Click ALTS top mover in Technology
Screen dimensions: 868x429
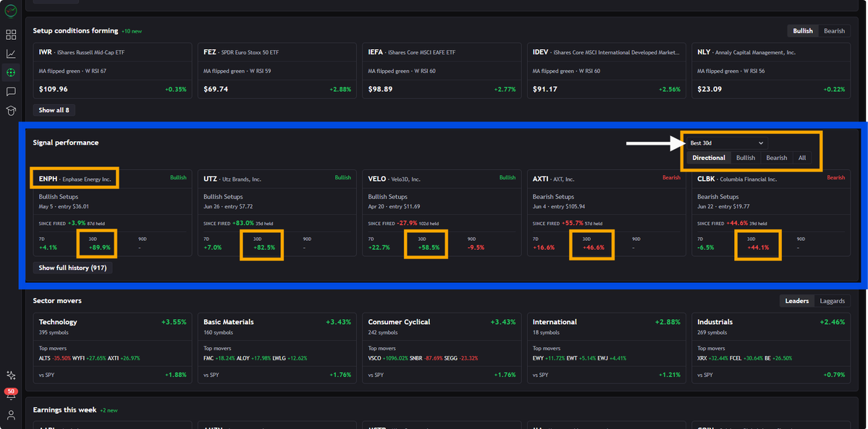(55, 358)
